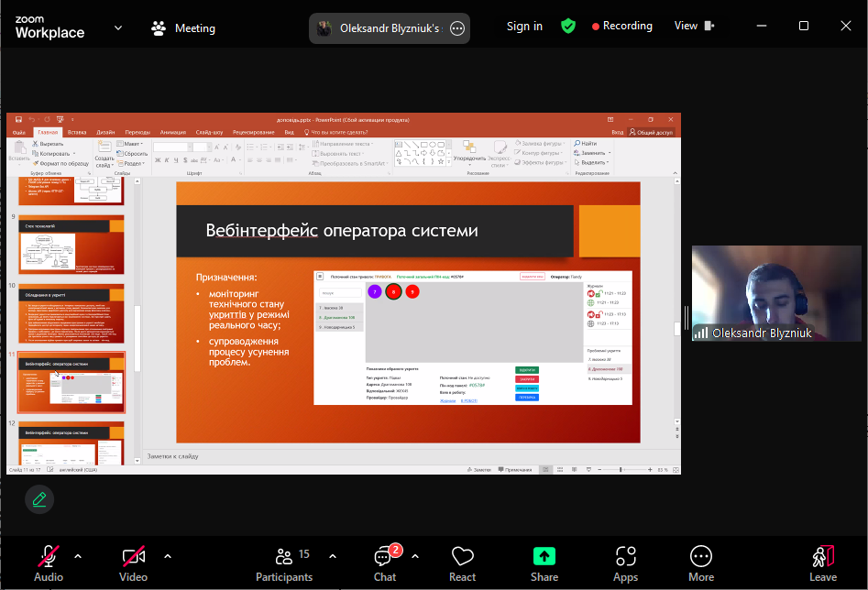Click the green Share screen icon

pos(544,556)
